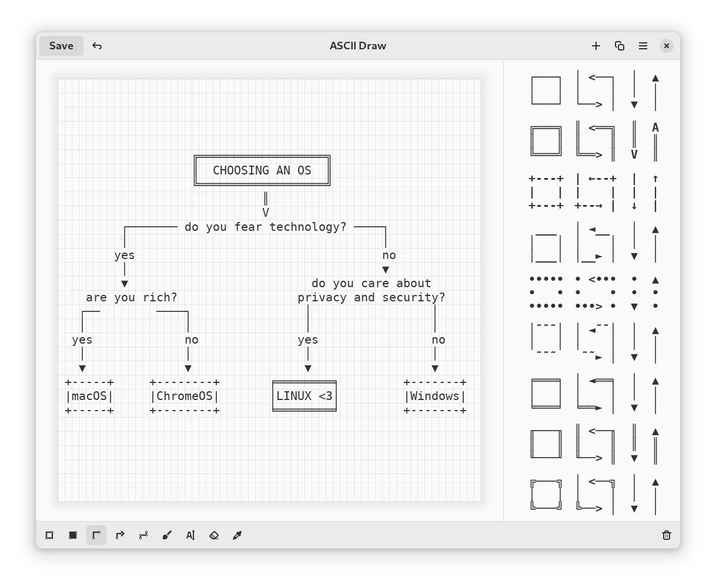The image size is (716, 588).
Task: Click the 'macOS' box on canvas
Action: coord(89,396)
